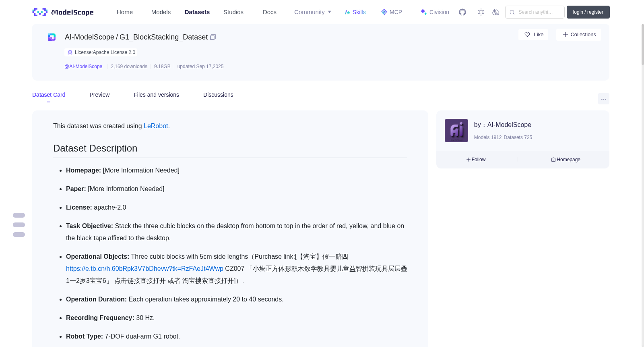Click 'Models 1912' count text
The width and height of the screenshot is (644, 347).
click(x=488, y=137)
